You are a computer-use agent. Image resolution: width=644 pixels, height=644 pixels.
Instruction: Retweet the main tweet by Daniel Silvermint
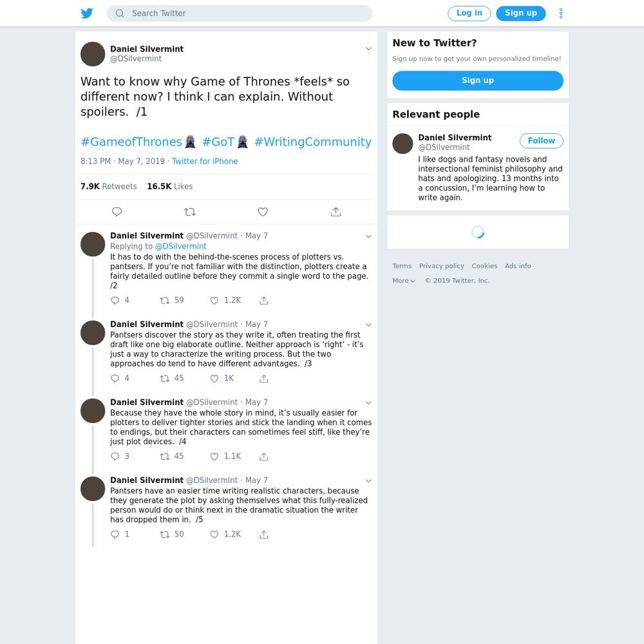click(x=190, y=211)
